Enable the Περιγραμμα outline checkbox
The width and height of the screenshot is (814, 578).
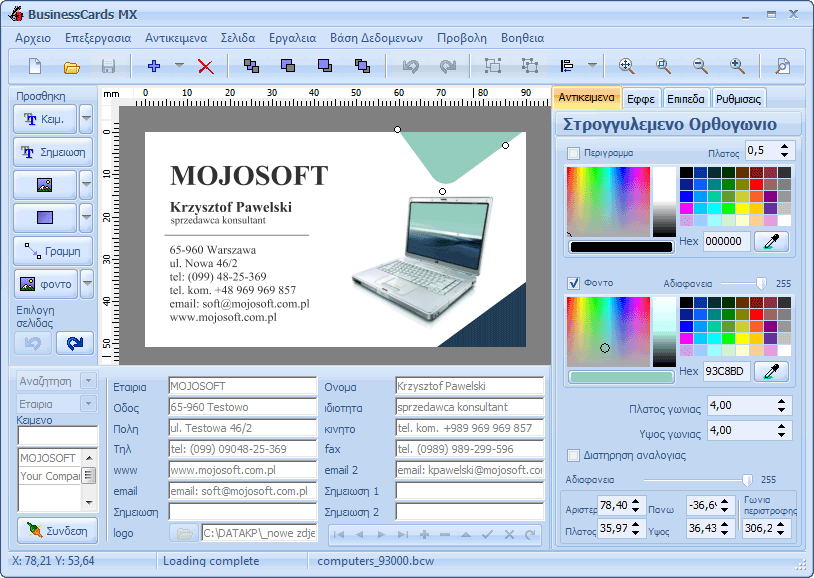(573, 153)
